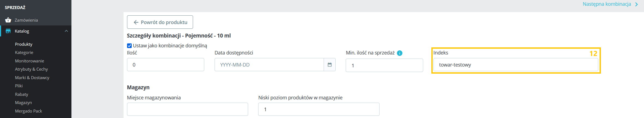Click the Następna kombinacja link
Viewport: 644px width, 118px height.
click(607, 4)
